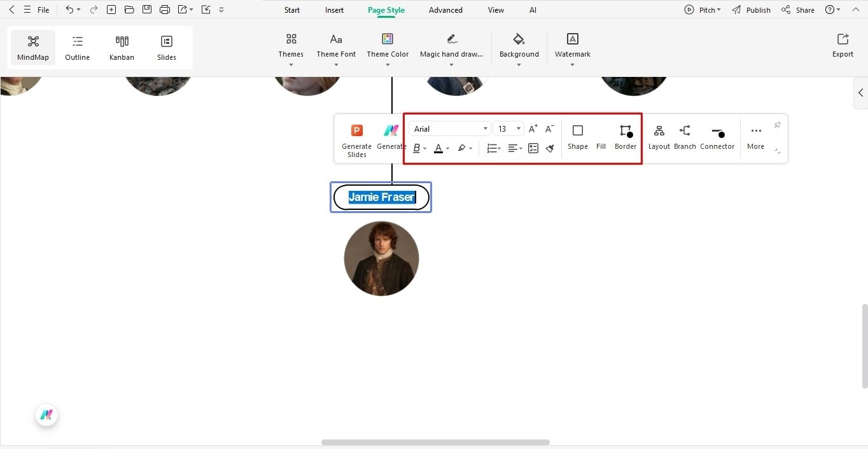Open the File menu

point(43,10)
